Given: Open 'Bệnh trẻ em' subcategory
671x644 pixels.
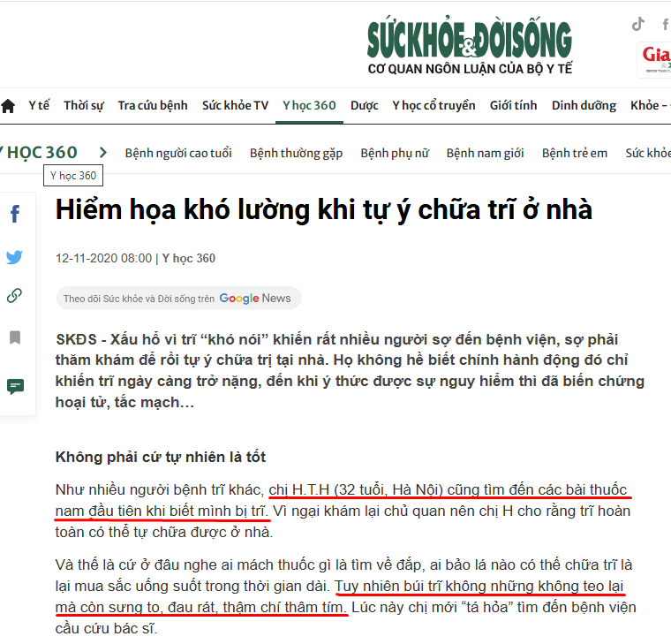Looking at the screenshot, I should (575, 153).
